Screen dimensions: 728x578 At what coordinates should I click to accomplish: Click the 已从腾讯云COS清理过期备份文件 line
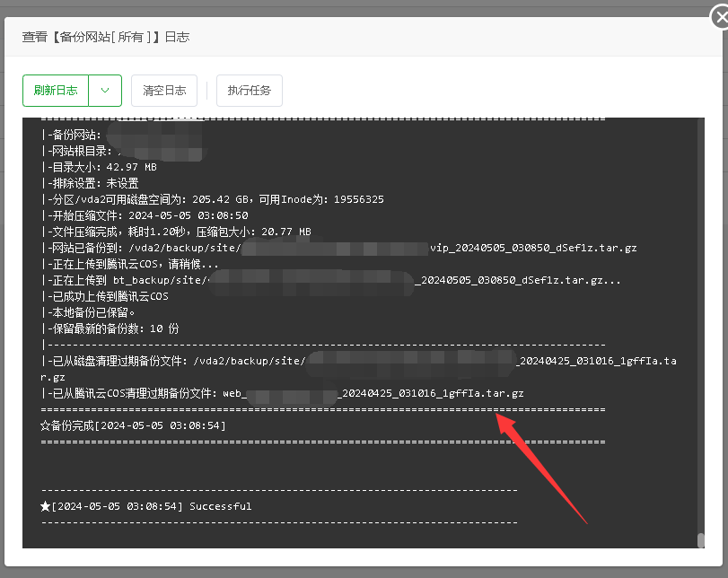[x=283, y=393]
